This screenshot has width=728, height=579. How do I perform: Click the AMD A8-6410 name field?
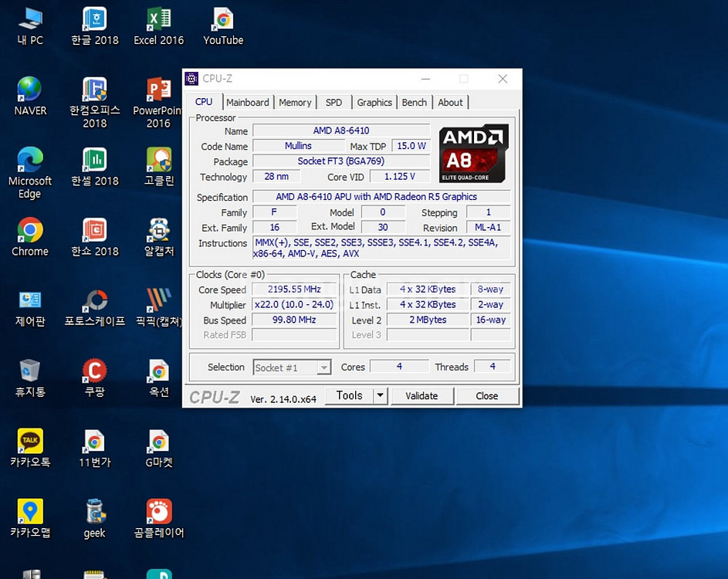(341, 131)
